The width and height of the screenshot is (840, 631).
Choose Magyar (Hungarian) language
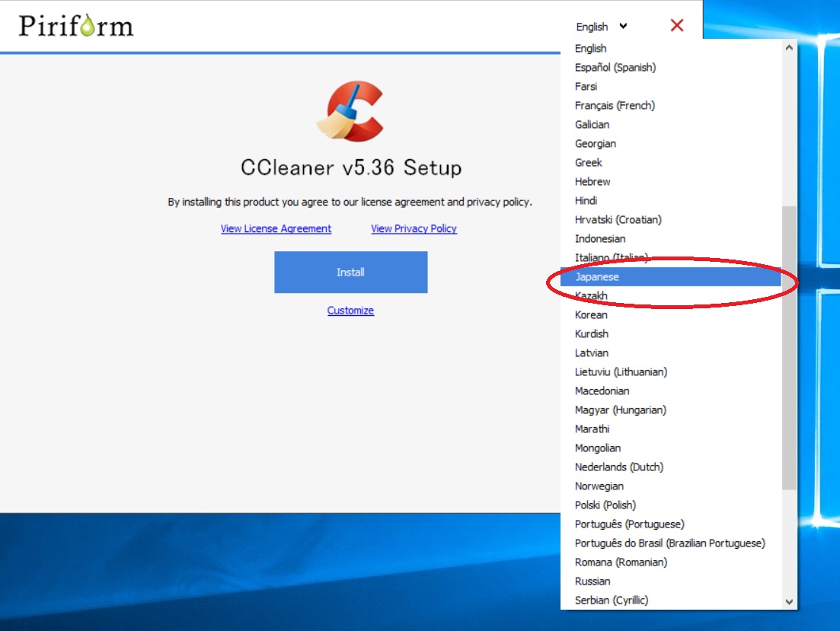coord(671,410)
